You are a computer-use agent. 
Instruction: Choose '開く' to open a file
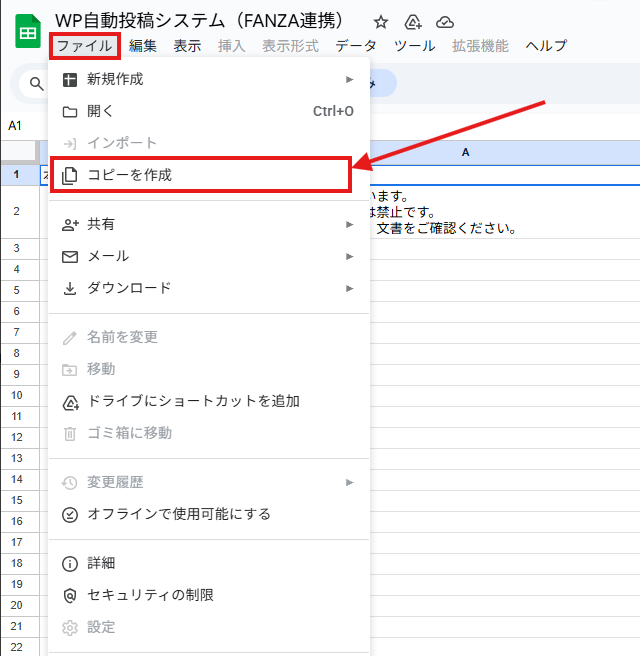tap(101, 111)
